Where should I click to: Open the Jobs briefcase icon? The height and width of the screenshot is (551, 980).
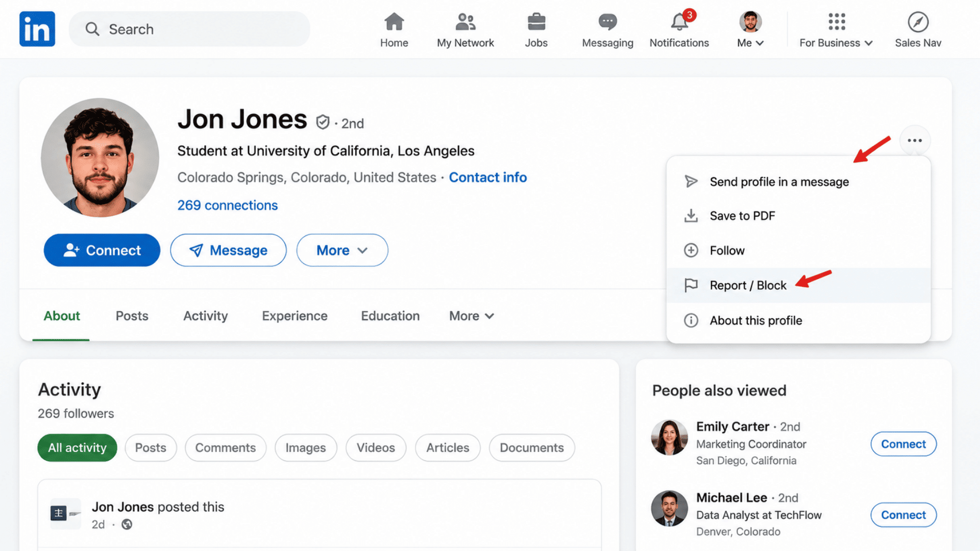[536, 22]
